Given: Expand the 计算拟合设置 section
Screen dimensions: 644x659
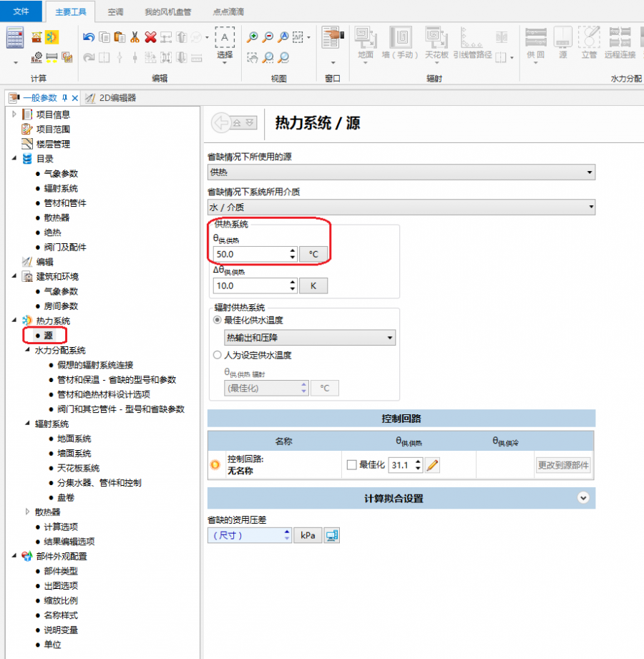Looking at the screenshot, I should pyautogui.click(x=583, y=498).
